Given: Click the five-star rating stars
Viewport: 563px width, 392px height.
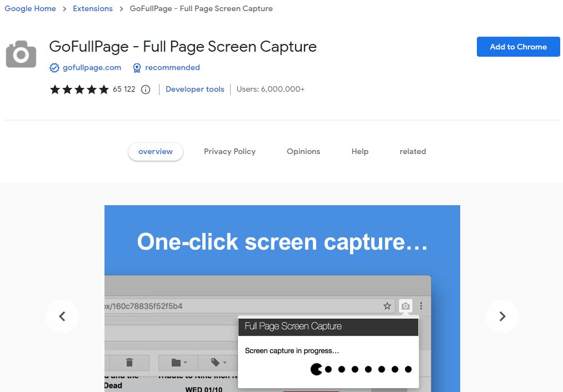Looking at the screenshot, I should pos(79,89).
